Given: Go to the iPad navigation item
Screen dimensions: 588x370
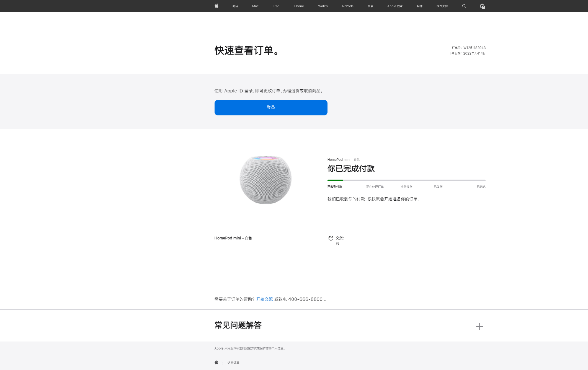Looking at the screenshot, I should 276,6.
